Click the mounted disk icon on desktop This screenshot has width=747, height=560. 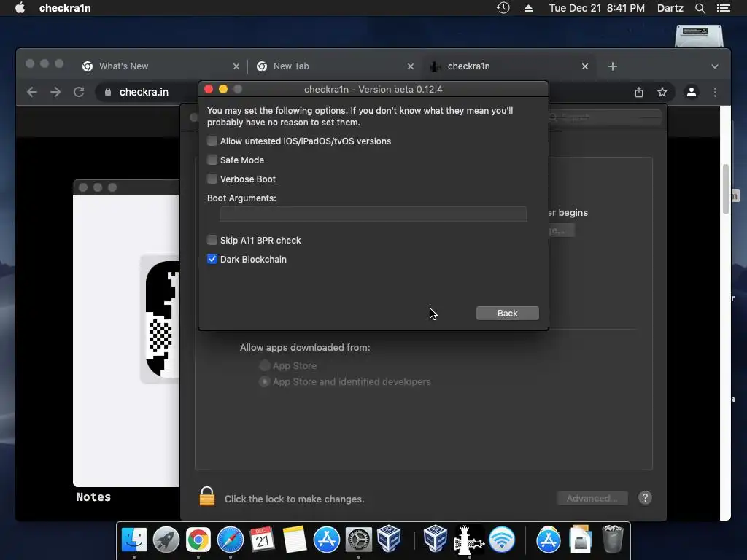click(698, 36)
